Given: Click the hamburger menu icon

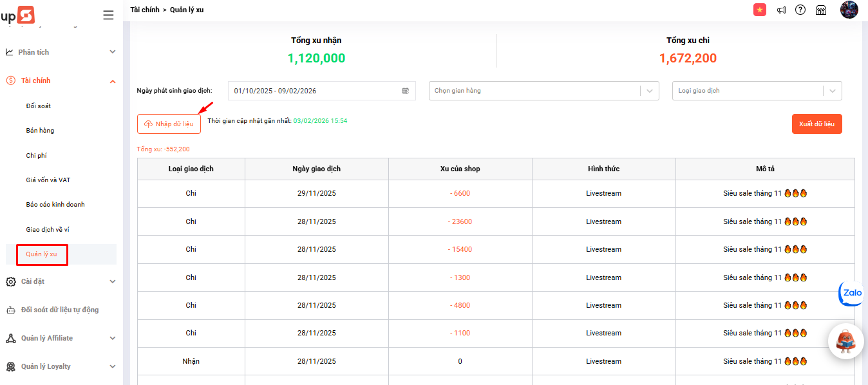Looking at the screenshot, I should (x=108, y=15).
